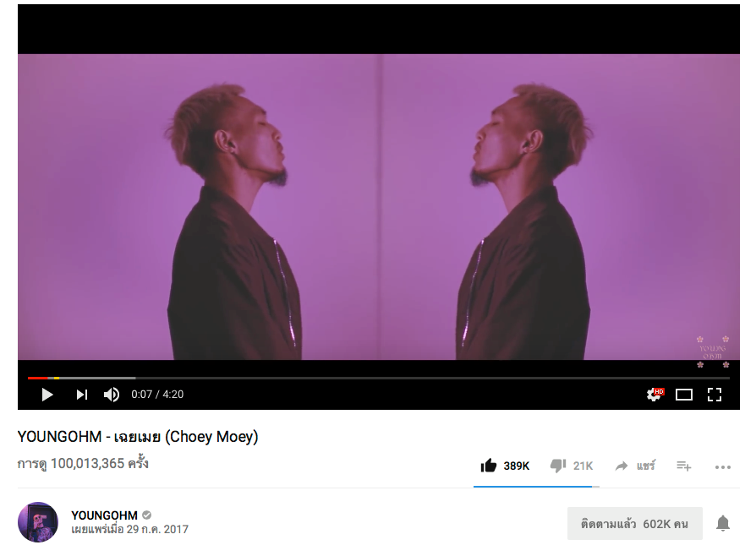Viewport: 756px width, 556px height.
Task: Click the 0:07 / 4:20 time display
Action: tap(157, 395)
